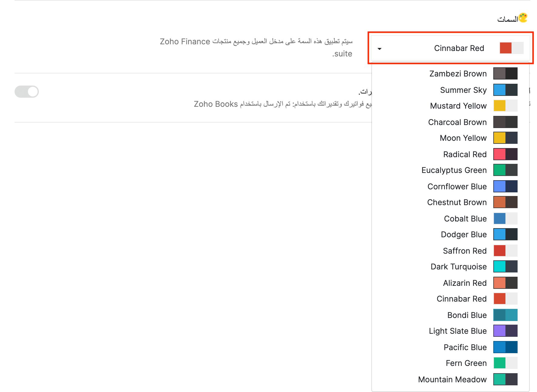The height and width of the screenshot is (392, 537).
Task: Click the selected Cinnabar Red theme box
Action: click(x=450, y=48)
